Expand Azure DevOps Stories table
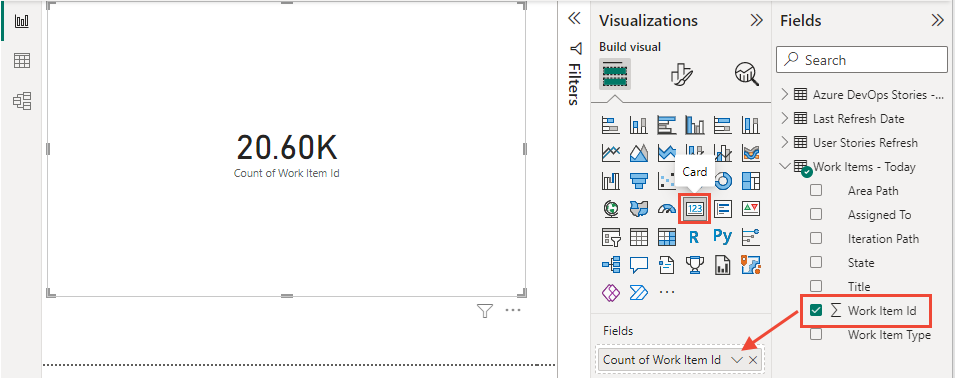This screenshot has width=955, height=378. pos(785,94)
